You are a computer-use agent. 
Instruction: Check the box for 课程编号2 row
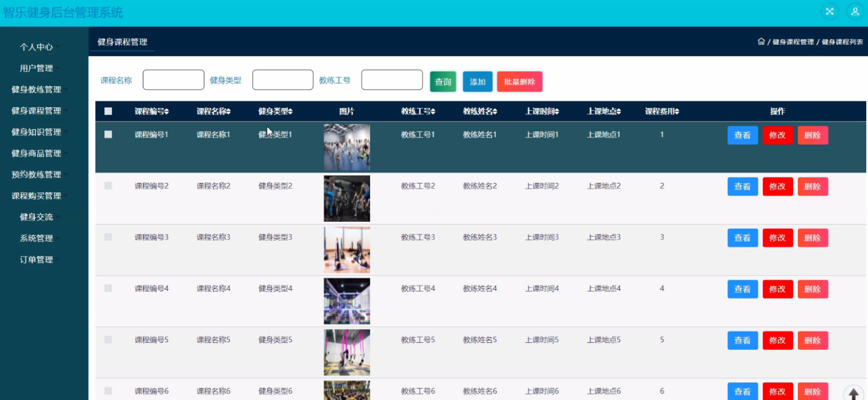(x=108, y=185)
